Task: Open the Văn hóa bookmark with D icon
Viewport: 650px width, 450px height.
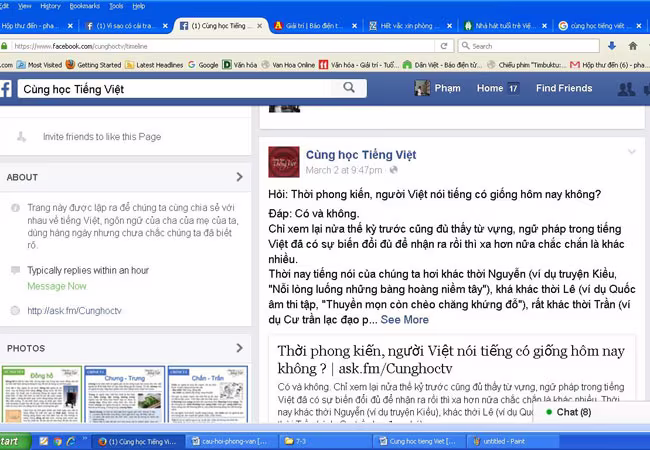Action: [x=240, y=65]
